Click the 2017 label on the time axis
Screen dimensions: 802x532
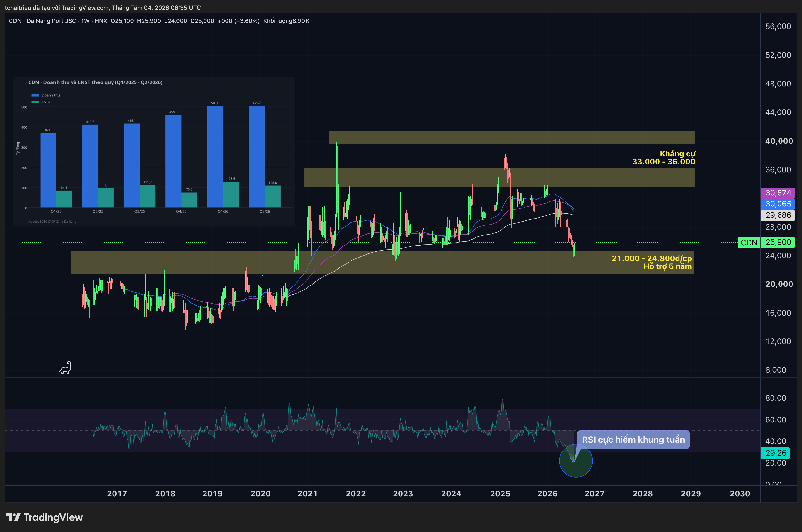coord(117,494)
